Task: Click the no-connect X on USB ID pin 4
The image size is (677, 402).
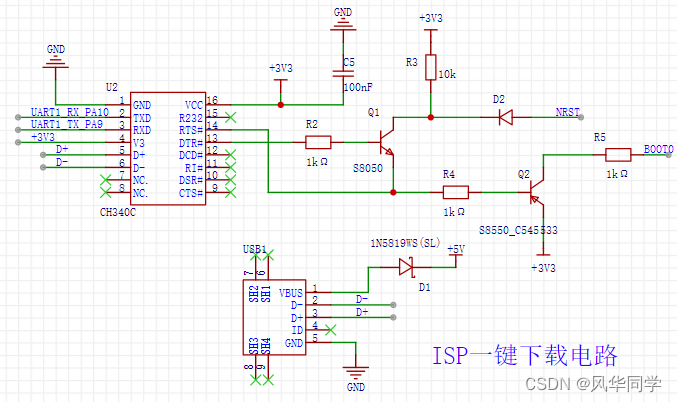Action: [x=330, y=330]
